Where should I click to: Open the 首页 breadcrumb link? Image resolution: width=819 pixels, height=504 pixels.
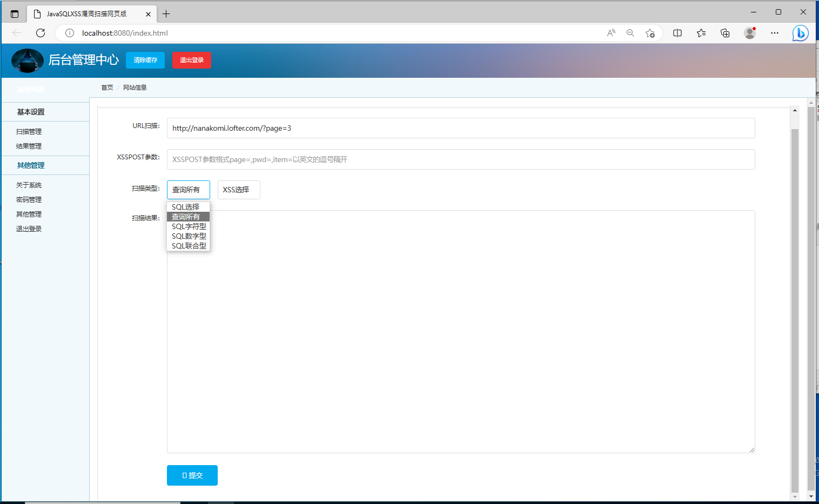tap(106, 87)
